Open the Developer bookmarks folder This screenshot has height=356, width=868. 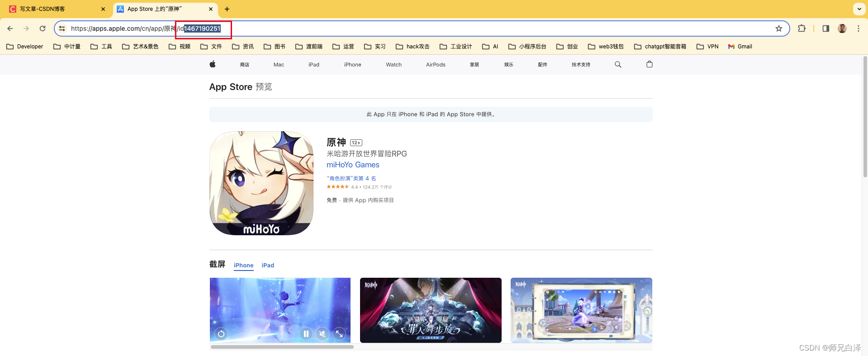click(x=25, y=47)
